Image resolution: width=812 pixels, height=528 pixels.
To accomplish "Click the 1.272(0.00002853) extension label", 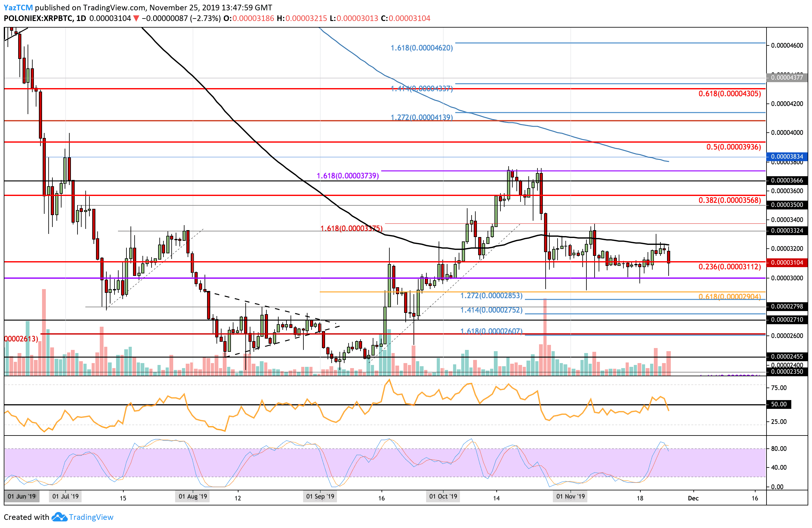I will click(491, 296).
